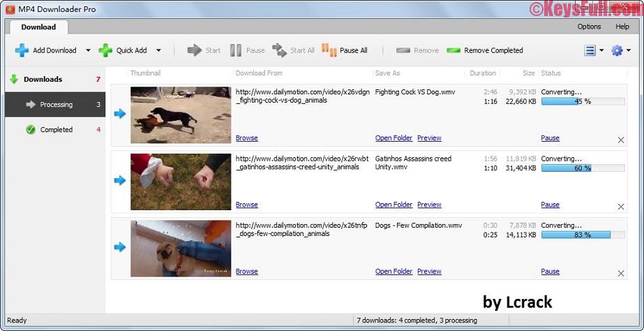Image resolution: width=644 pixels, height=331 pixels.
Task: Click the green Quick Add plus icon
Action: (105, 50)
